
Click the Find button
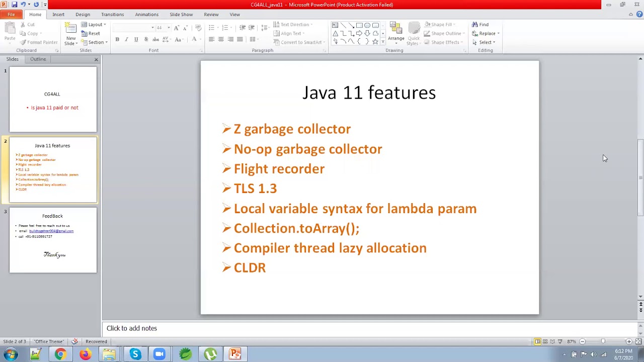point(480,25)
